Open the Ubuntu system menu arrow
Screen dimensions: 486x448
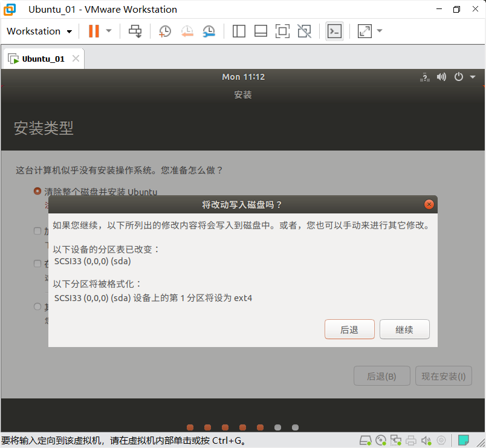coord(473,77)
